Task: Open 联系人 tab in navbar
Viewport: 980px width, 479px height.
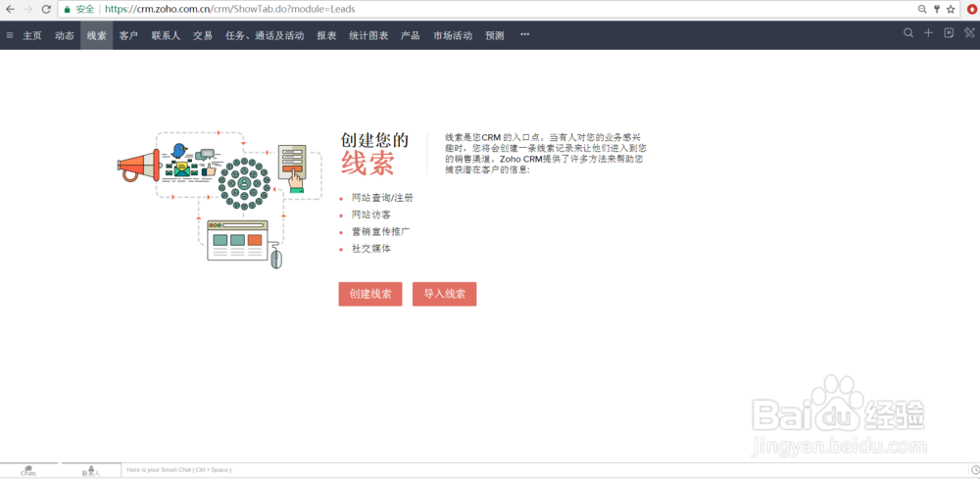Action: (x=166, y=35)
